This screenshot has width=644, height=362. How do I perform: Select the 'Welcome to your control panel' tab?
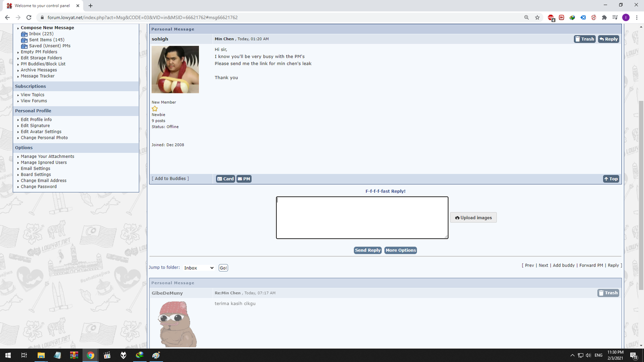tap(43, 6)
